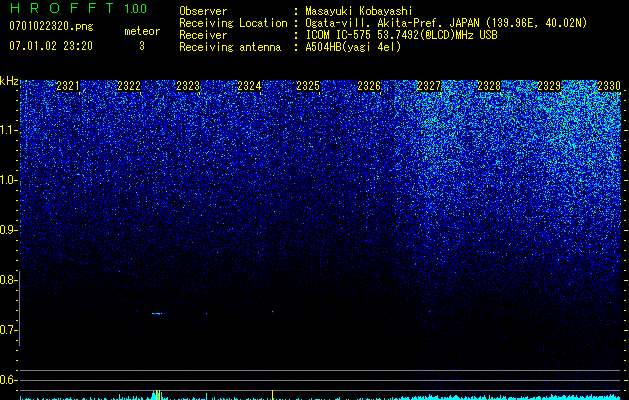Click the yellow level spikes below the 2322 echo

coord(157,395)
